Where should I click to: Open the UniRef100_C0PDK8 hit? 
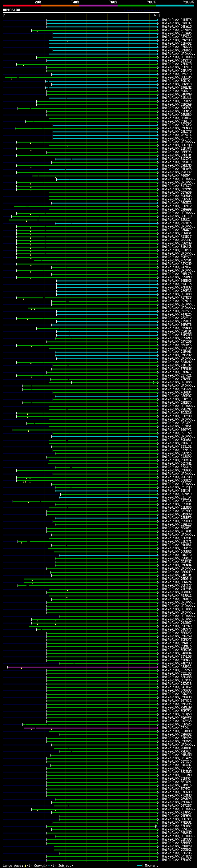click(x=176, y=50)
